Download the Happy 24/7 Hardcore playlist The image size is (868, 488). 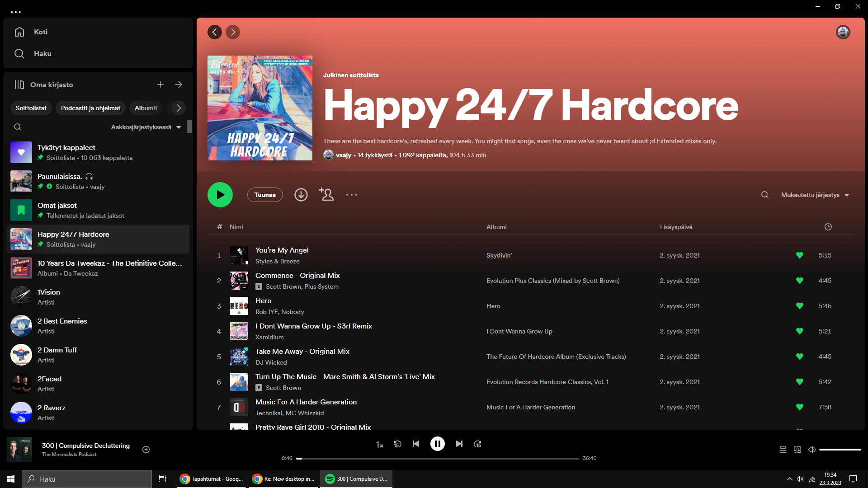coord(301,194)
